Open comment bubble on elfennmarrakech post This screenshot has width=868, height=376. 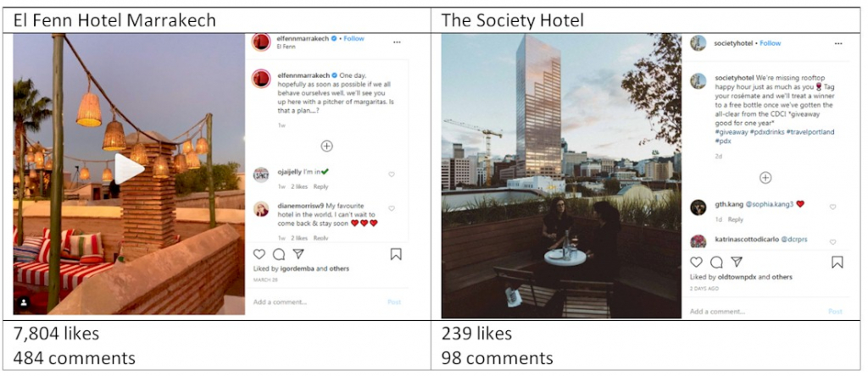279,254
